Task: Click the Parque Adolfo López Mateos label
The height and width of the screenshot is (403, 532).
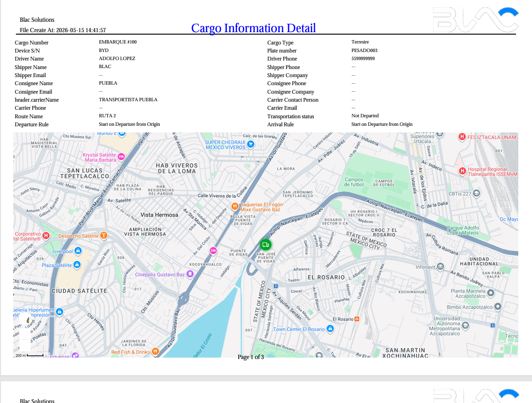Action: click(x=463, y=230)
